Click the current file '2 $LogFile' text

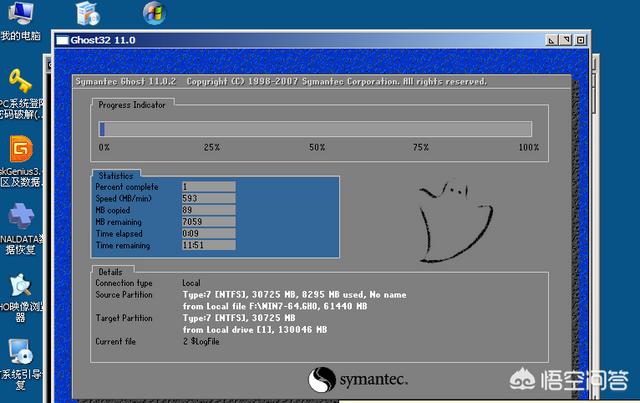coord(201,341)
